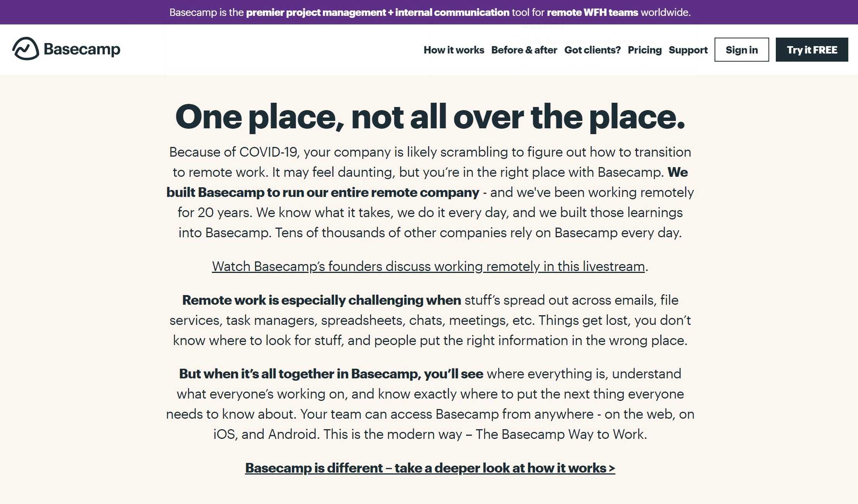Go to Before & after section
This screenshot has width=858, height=504.
[x=524, y=50]
